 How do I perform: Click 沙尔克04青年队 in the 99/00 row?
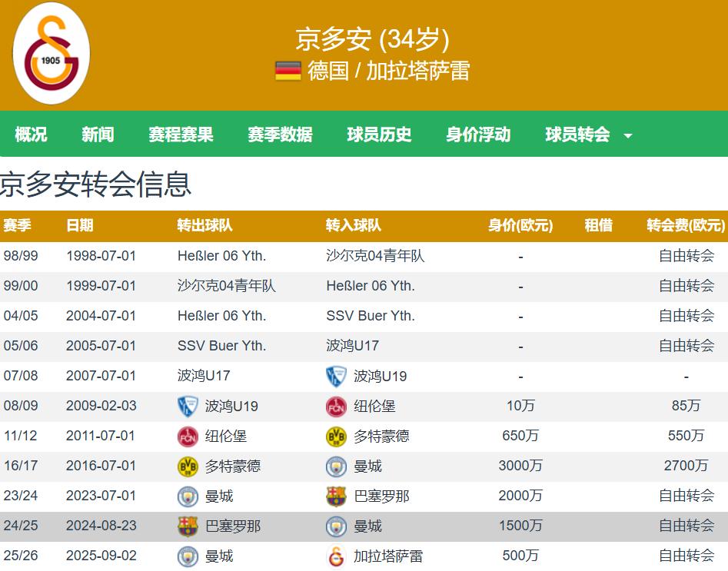point(227,286)
